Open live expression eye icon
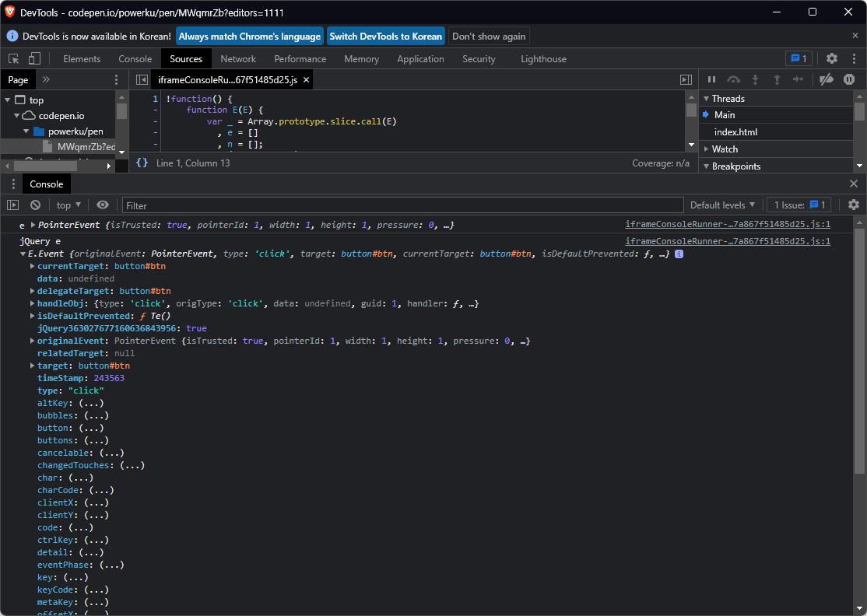This screenshot has width=867, height=616. [x=103, y=205]
